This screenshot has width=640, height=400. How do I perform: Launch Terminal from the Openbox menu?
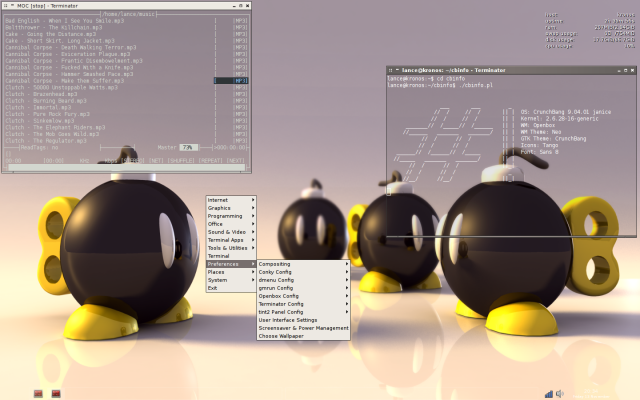tap(231, 256)
